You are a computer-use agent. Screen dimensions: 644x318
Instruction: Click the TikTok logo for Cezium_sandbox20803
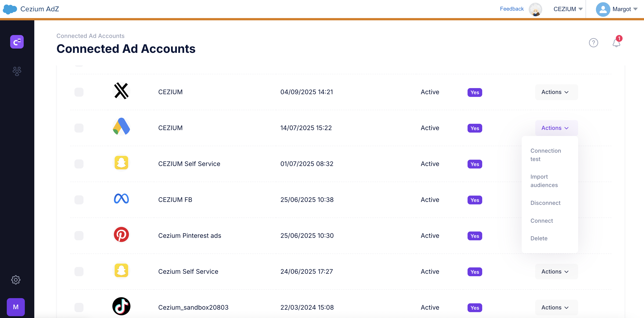point(121,306)
